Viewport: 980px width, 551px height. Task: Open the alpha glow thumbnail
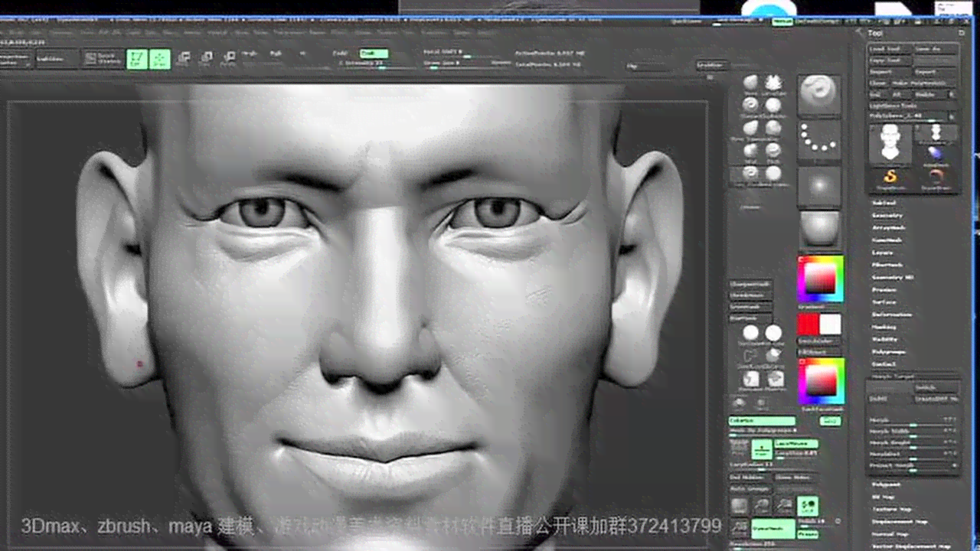819,186
